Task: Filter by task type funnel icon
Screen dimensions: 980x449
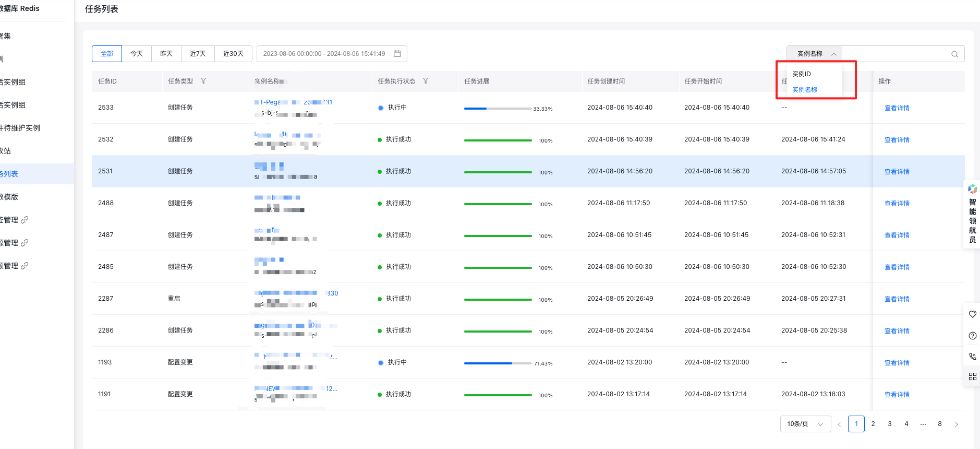Action: 203,81
